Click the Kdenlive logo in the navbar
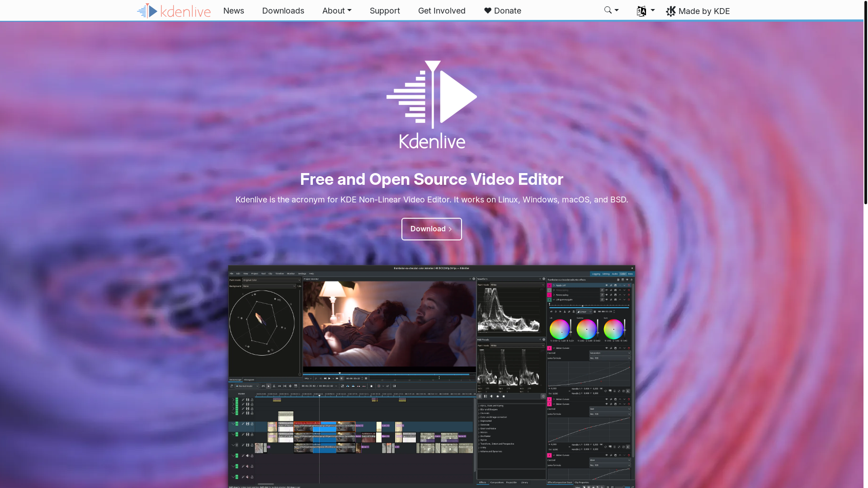This screenshot has height=488, width=868. click(174, 11)
